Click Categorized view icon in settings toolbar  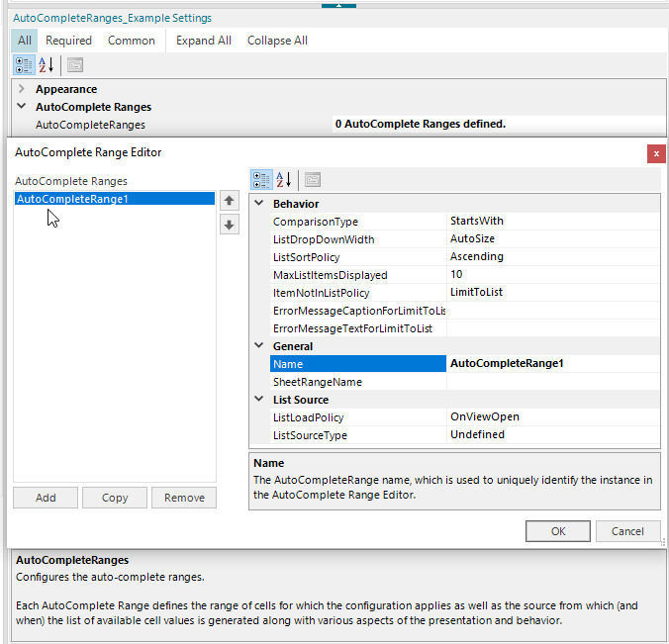pyautogui.click(x=24, y=65)
